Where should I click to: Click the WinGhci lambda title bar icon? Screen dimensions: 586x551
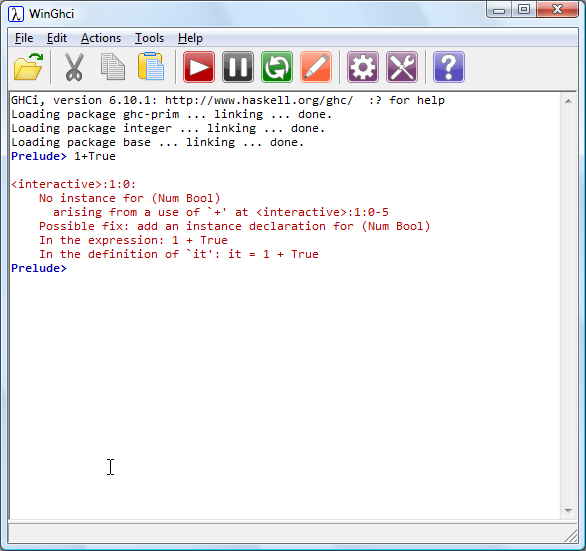[16, 14]
